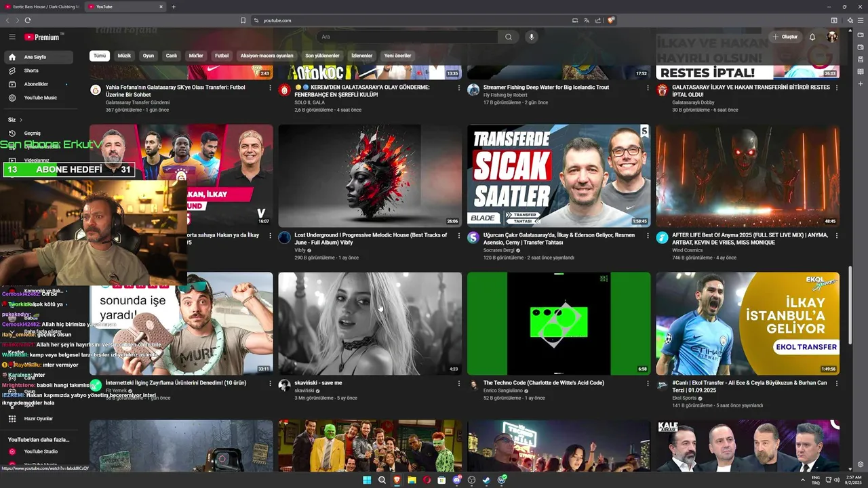Screen dimensions: 868x488
Task: Open Hazır Oyunlar in sidebar
Action: (39, 419)
